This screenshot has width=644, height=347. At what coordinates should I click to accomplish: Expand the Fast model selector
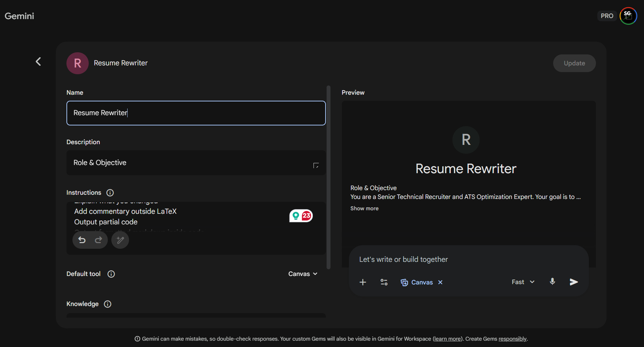tap(523, 282)
